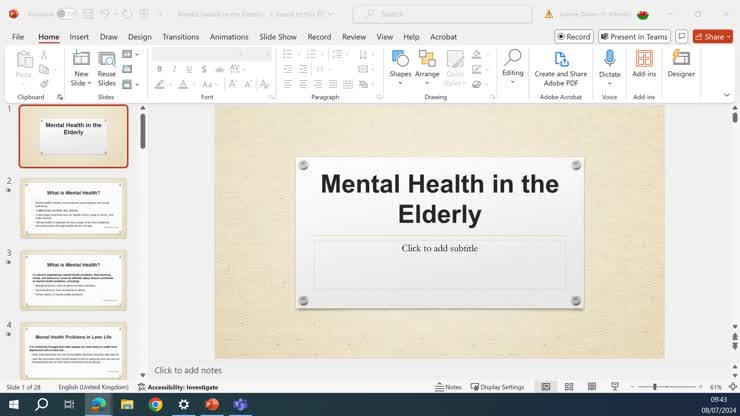Open the Editing dropdown
Screen dimensions: 740x416
[512, 64]
